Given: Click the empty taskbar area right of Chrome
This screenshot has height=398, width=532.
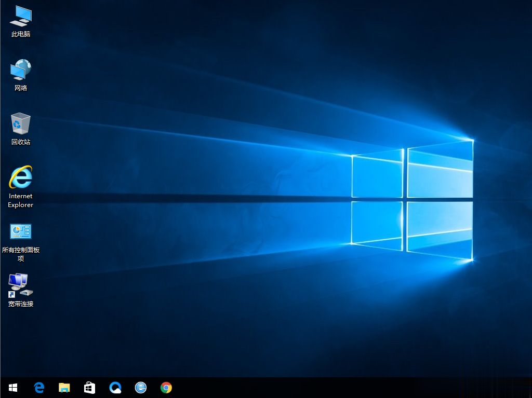Looking at the screenshot, I should pos(312,387).
